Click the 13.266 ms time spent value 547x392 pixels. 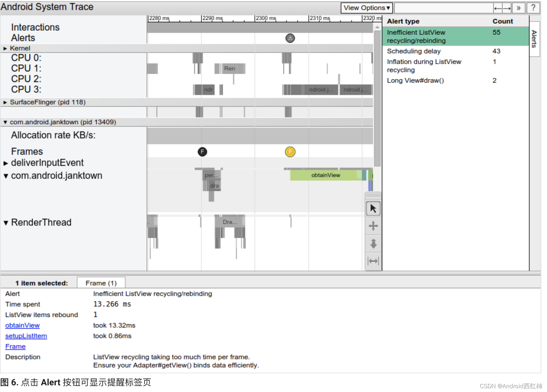[x=112, y=304]
